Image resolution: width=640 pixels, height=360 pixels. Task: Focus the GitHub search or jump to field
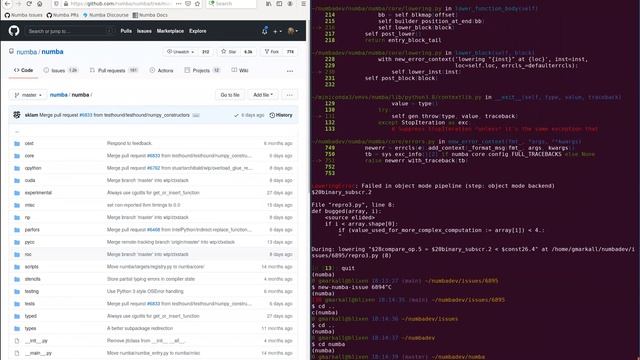click(69, 31)
